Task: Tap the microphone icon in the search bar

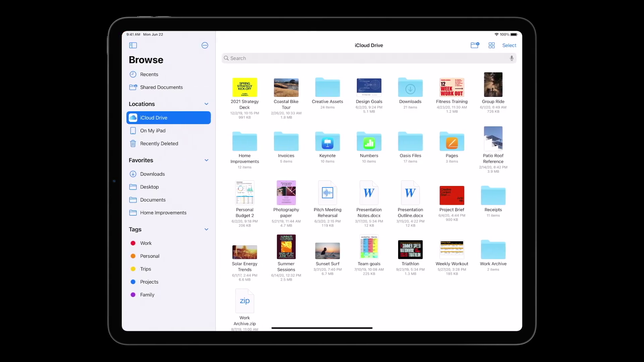Action: (x=511, y=58)
